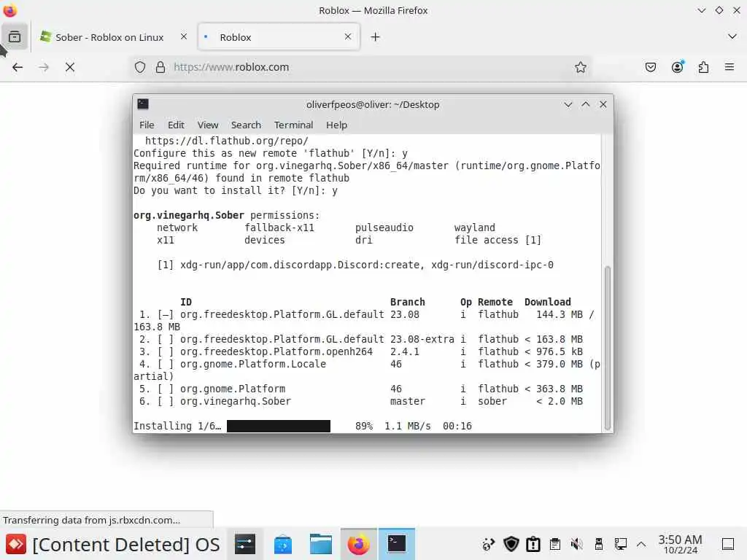Screen dimensions: 747x560
Task: Open software store icon in taskbar
Action: click(283, 544)
